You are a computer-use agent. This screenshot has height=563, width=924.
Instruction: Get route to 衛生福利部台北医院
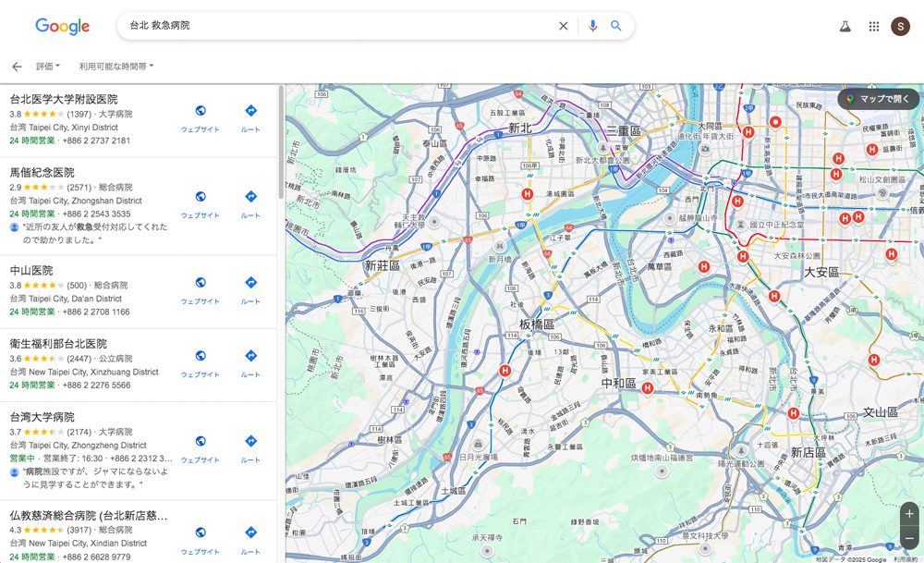coord(250,363)
